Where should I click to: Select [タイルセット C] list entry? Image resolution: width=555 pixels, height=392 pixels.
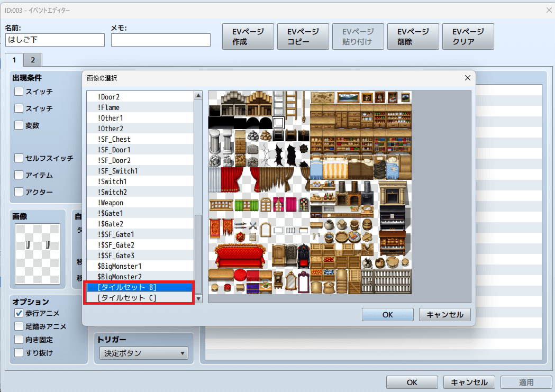point(140,297)
